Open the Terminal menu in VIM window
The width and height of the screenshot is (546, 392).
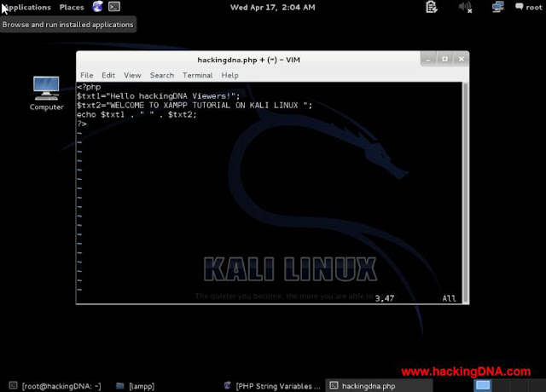coord(197,75)
